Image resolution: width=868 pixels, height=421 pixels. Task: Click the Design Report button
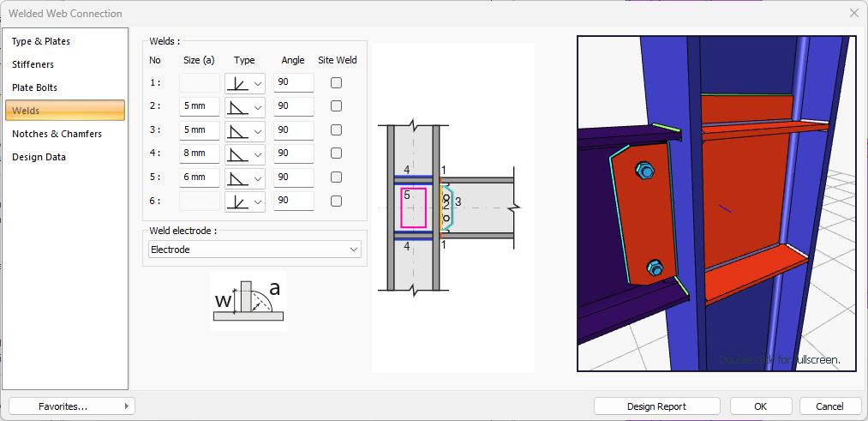tap(656, 406)
